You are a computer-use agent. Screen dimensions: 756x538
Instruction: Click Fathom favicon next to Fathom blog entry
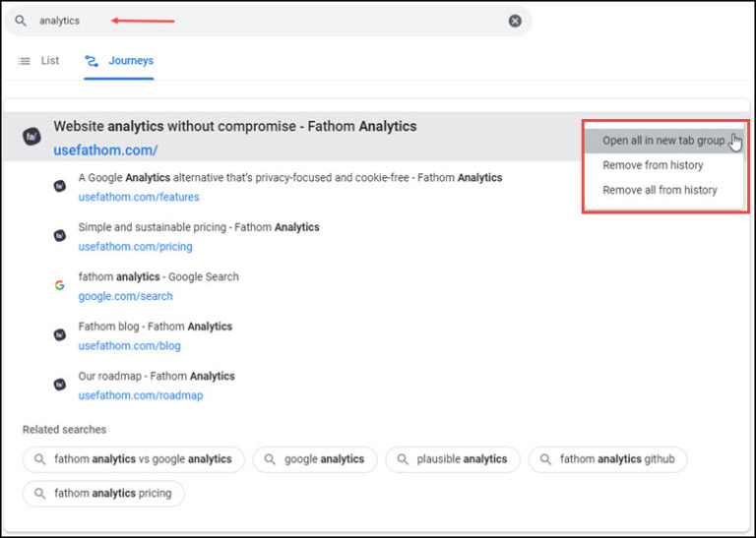pyautogui.click(x=60, y=334)
